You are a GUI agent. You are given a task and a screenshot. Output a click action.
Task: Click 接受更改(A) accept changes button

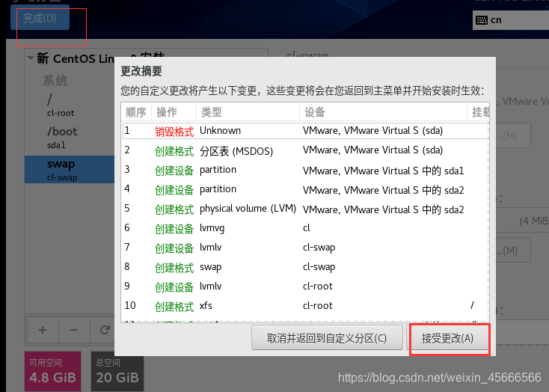pos(448,338)
